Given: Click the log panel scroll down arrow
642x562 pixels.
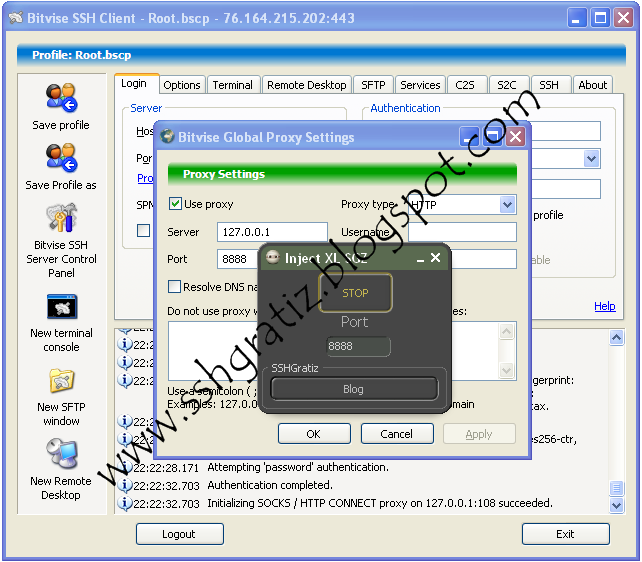Looking at the screenshot, I should (x=616, y=505).
